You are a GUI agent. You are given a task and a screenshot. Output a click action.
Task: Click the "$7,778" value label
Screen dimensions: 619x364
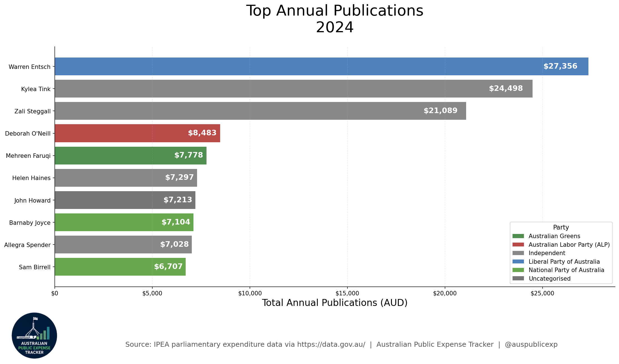point(189,155)
